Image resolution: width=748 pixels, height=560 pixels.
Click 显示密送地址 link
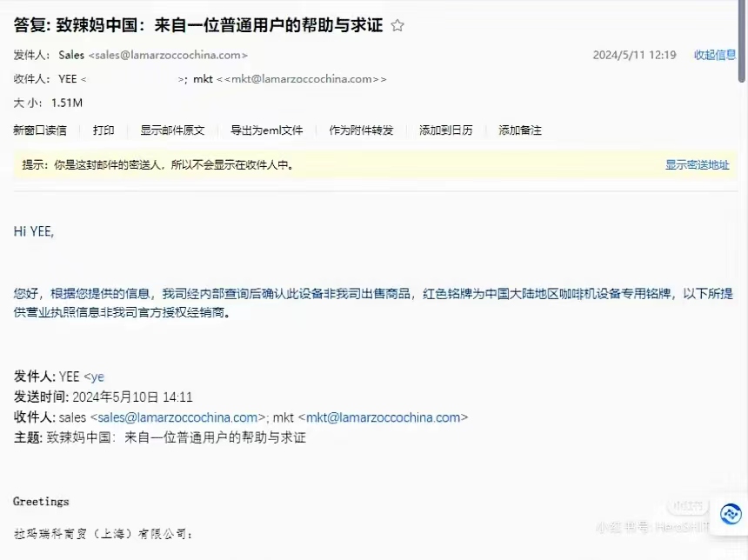point(697,165)
